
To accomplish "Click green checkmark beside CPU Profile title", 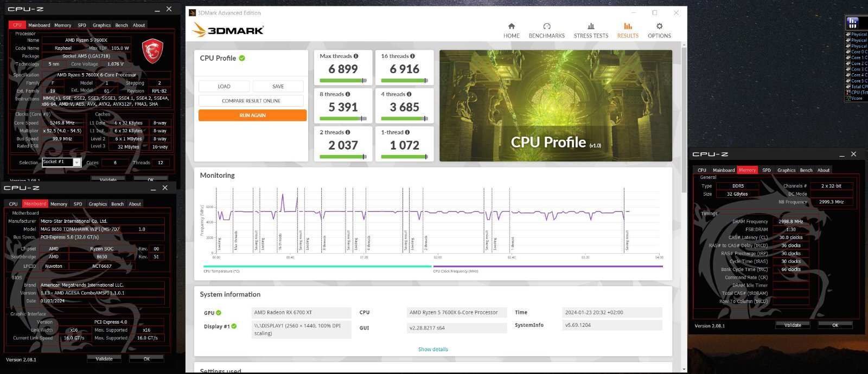I will pyautogui.click(x=242, y=58).
